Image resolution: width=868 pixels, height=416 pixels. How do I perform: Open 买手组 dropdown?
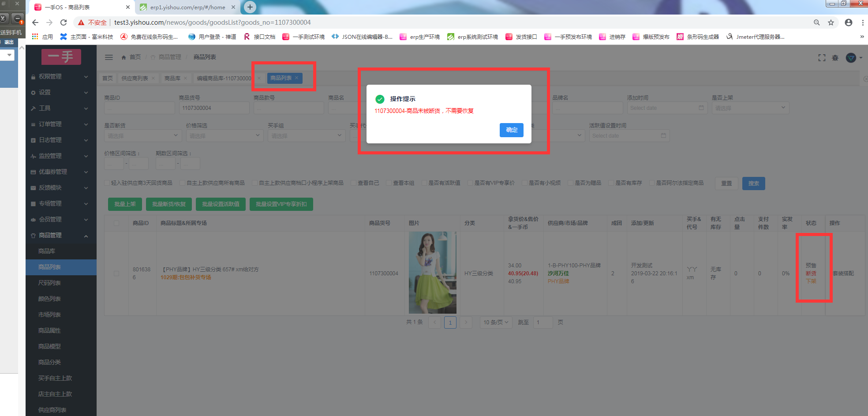[307, 136]
